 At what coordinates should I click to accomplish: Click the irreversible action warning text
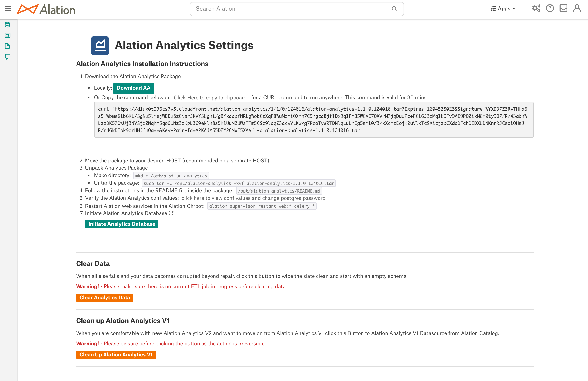coord(171,344)
